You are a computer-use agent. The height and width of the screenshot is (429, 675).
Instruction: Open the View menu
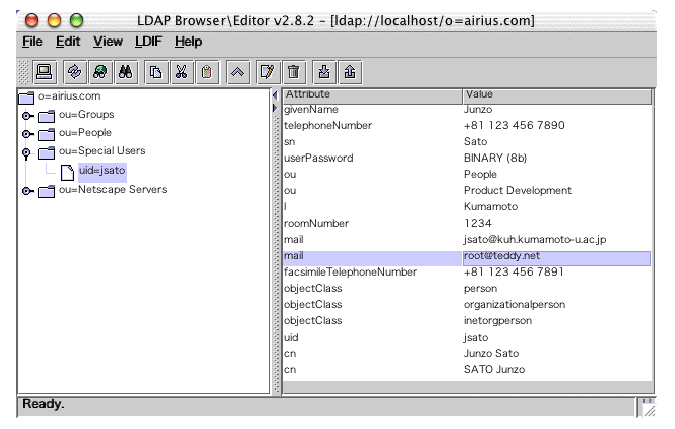tap(108, 42)
